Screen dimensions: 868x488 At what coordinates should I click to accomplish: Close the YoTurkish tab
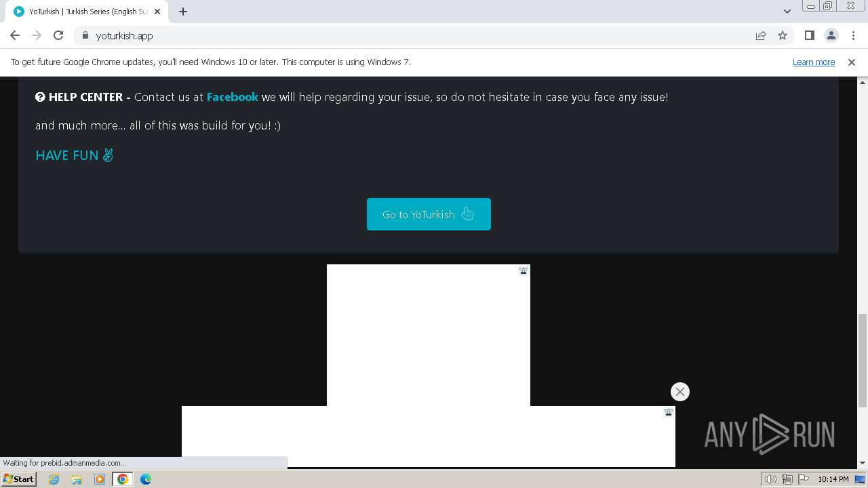click(x=157, y=12)
